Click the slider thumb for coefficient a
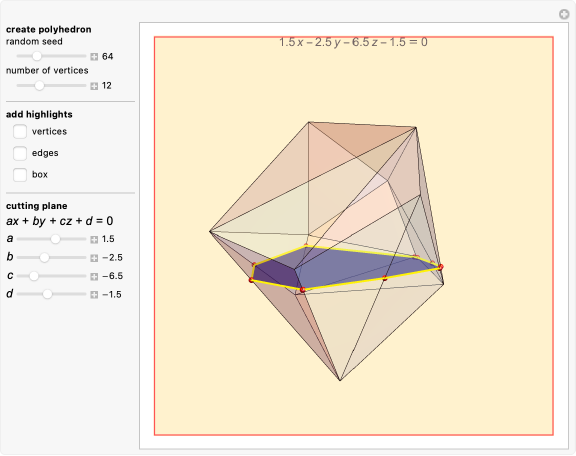 [55, 239]
